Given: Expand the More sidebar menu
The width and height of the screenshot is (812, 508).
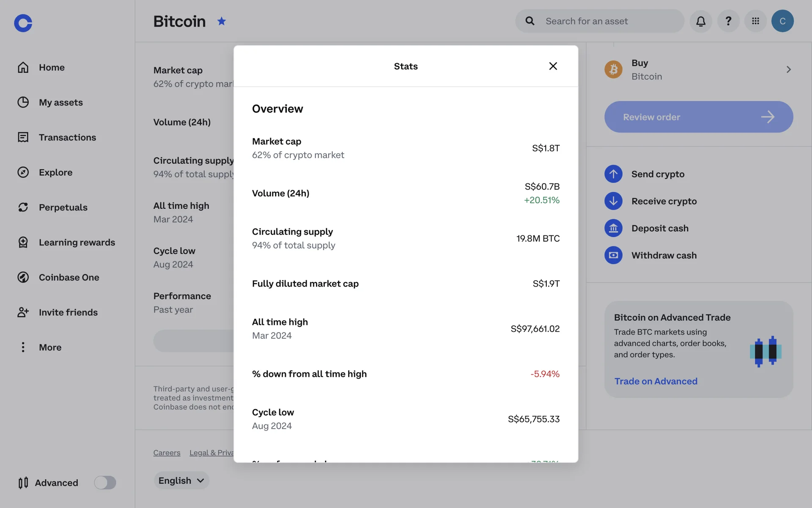Looking at the screenshot, I should click(50, 347).
